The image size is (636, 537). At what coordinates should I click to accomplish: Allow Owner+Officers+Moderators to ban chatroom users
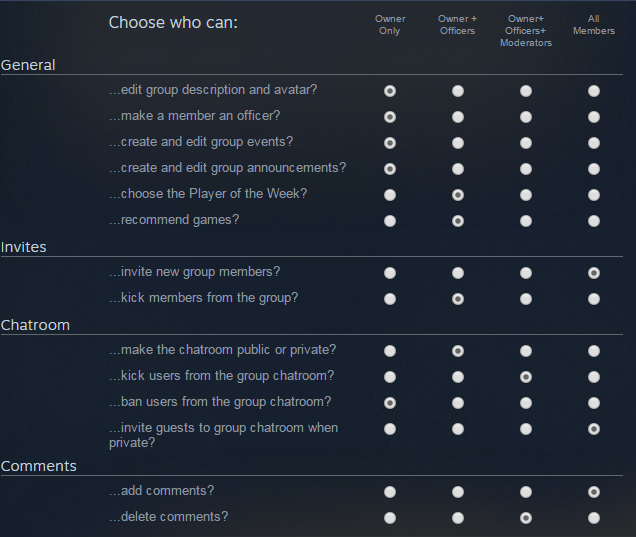pyautogui.click(x=526, y=403)
